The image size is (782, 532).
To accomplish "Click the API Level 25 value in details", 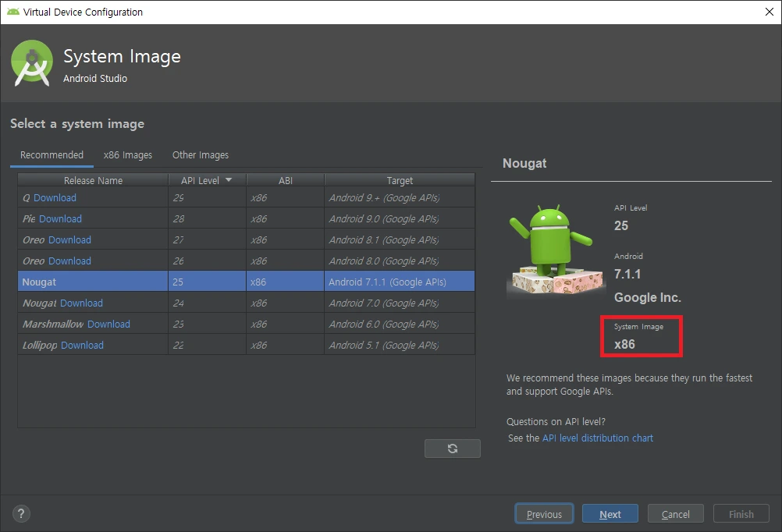I will point(621,225).
